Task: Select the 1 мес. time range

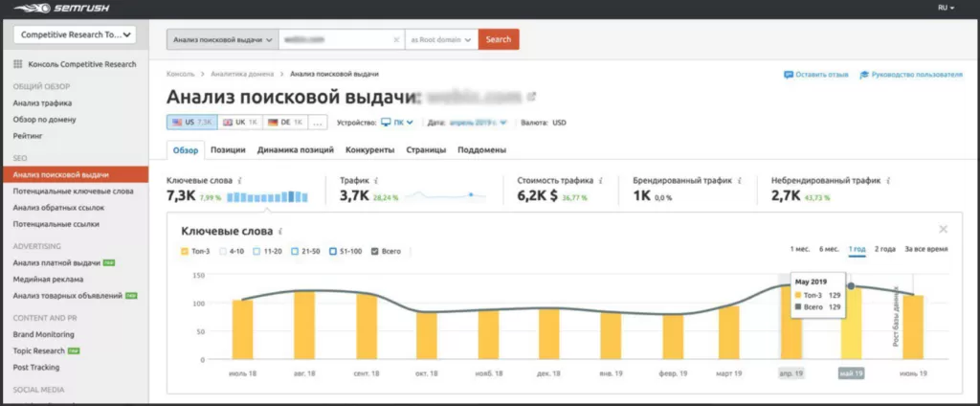Action: click(799, 249)
